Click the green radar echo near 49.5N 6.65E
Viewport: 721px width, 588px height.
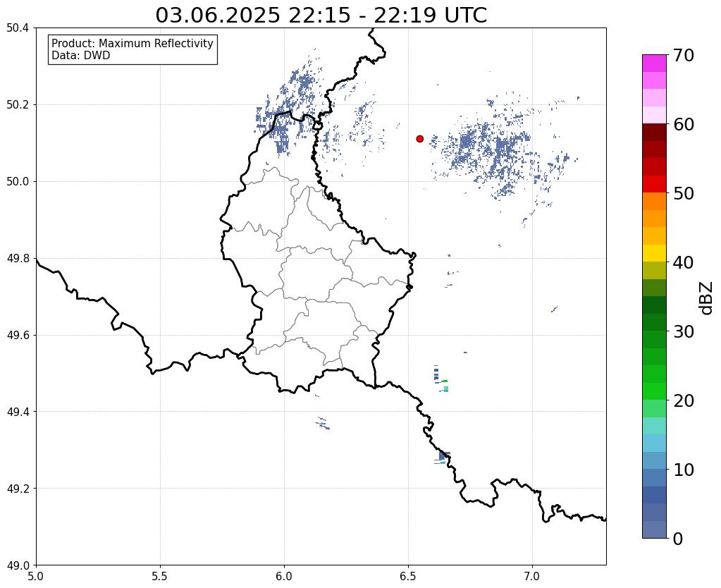coord(445,381)
